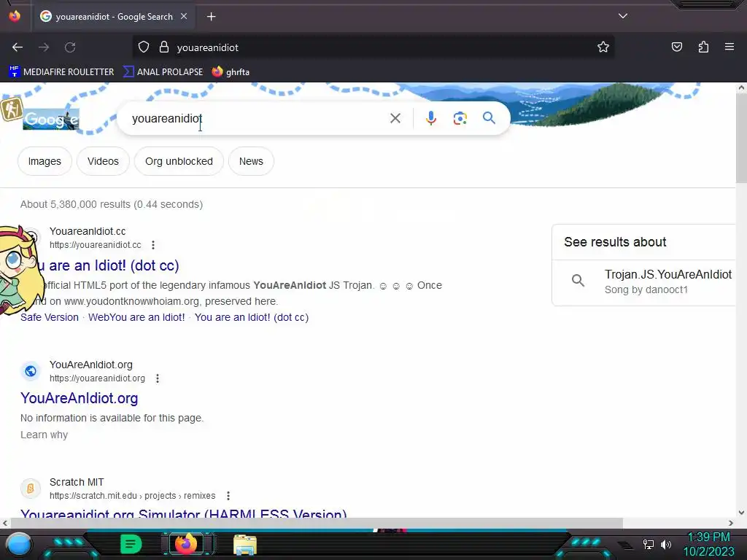Click into the Google search field
The image size is (747, 560).
point(258,118)
